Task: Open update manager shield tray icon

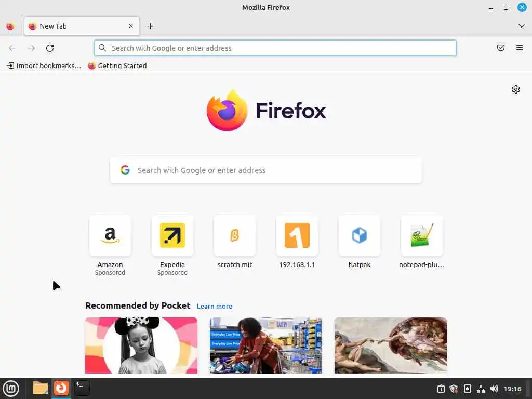Action: click(454, 389)
